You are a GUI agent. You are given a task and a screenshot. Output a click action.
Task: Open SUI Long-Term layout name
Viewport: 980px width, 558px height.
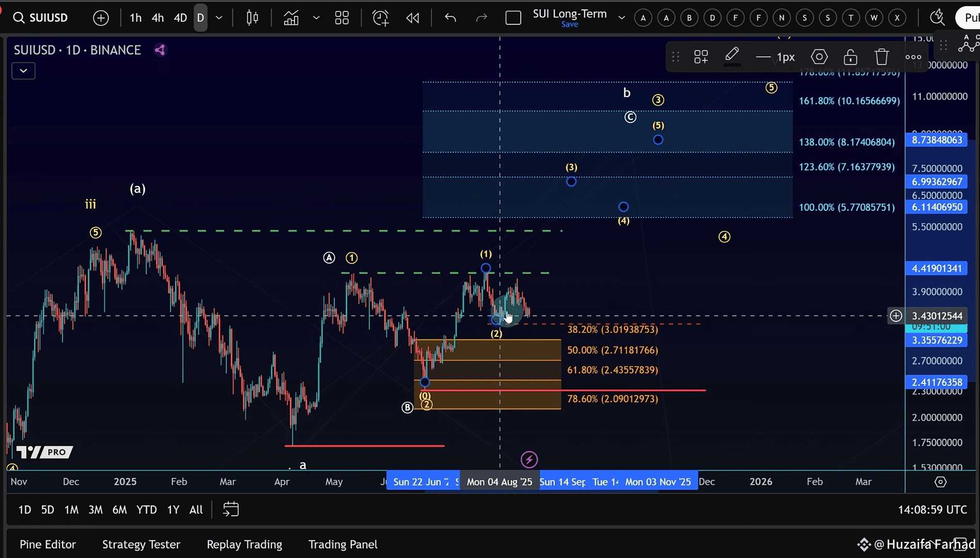(x=570, y=14)
